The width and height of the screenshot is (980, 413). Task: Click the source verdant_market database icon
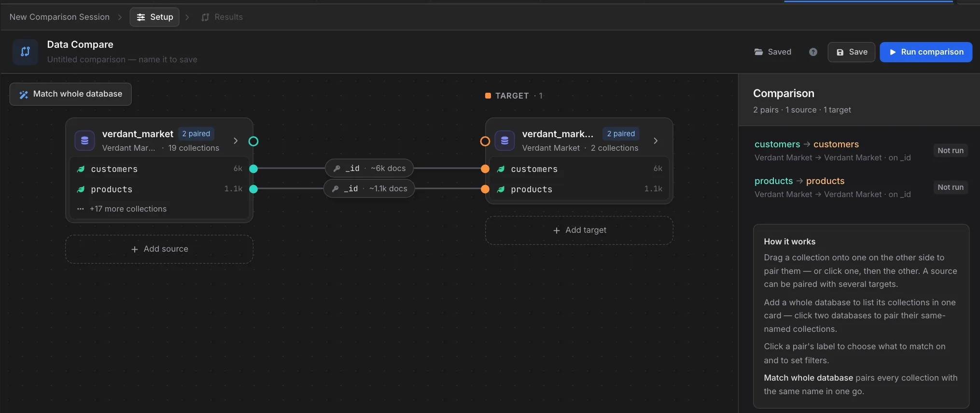[84, 141]
